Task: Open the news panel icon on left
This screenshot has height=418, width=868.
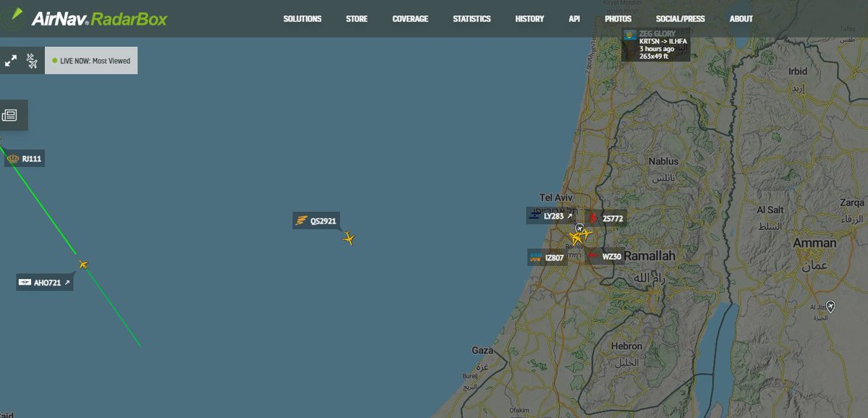Action: click(10, 115)
